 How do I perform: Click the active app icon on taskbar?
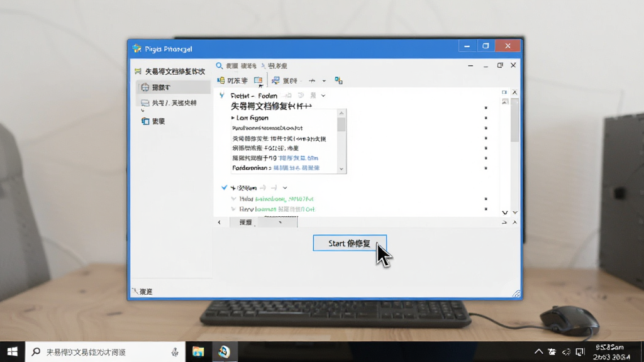pos(224,352)
